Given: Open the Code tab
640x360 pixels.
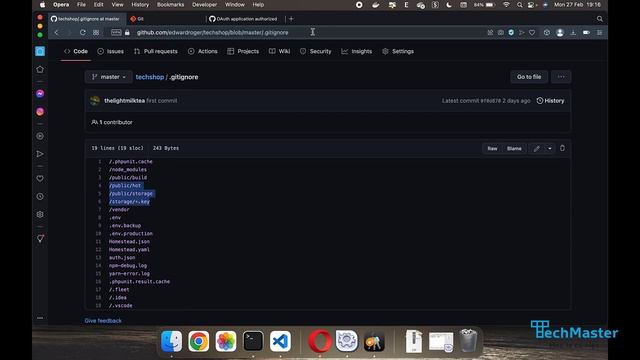Looking at the screenshot, I should point(76,51).
